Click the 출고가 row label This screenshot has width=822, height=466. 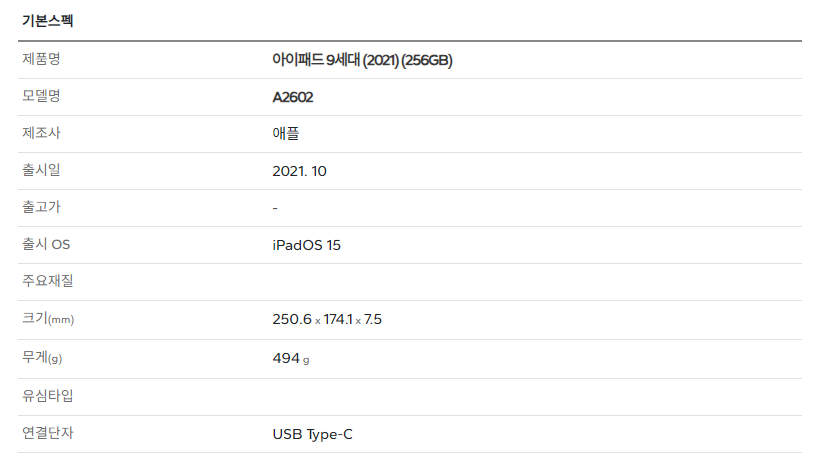pos(42,207)
